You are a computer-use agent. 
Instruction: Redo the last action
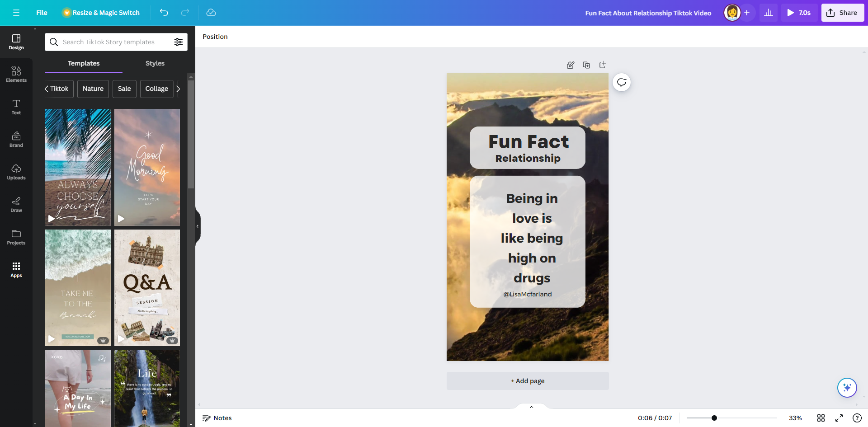[x=185, y=13]
